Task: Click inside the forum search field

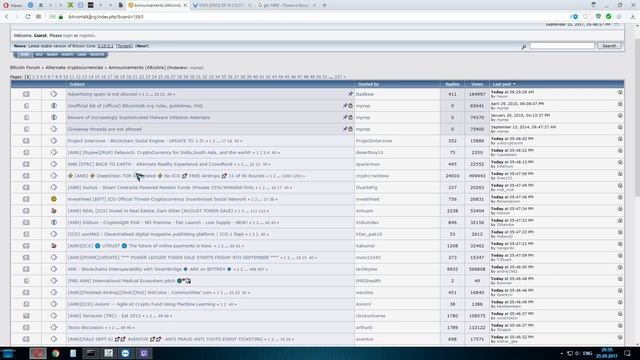Action: (562, 46)
